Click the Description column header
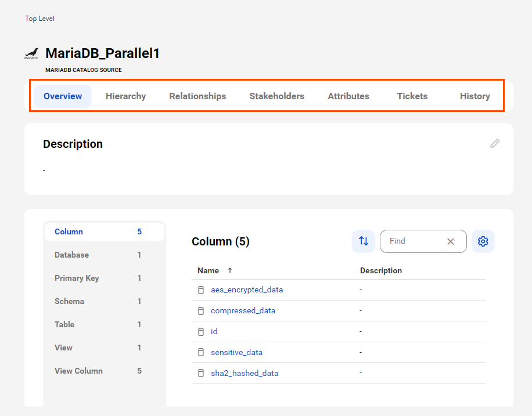 tap(381, 270)
